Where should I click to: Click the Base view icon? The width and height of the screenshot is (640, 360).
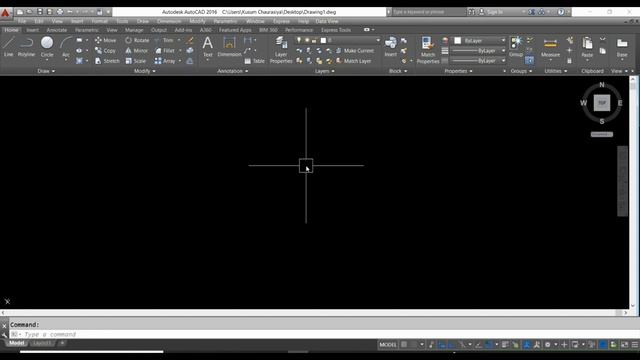(622, 47)
